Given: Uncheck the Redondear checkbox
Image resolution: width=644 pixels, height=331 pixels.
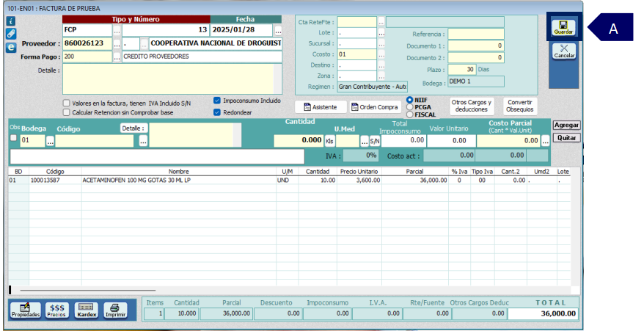Looking at the screenshot, I should pos(217,112).
